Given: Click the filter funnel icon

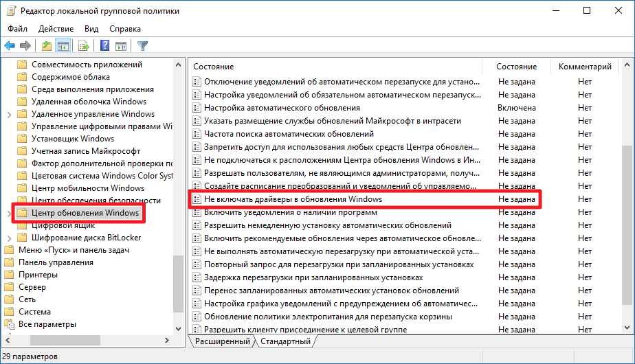Looking at the screenshot, I should [142, 46].
